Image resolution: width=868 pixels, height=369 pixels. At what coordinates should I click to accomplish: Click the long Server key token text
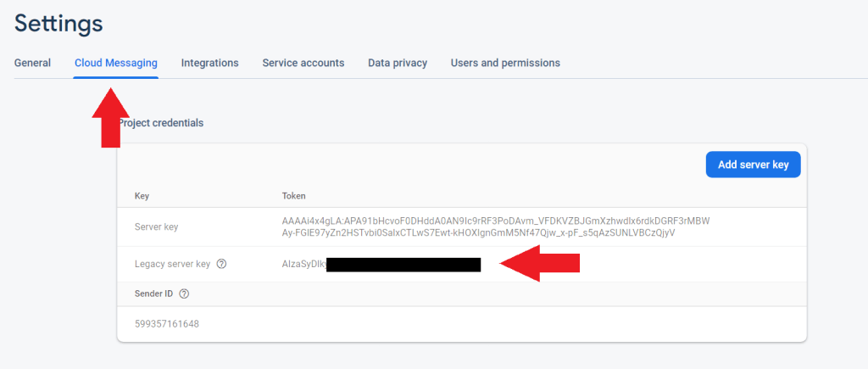[495, 227]
